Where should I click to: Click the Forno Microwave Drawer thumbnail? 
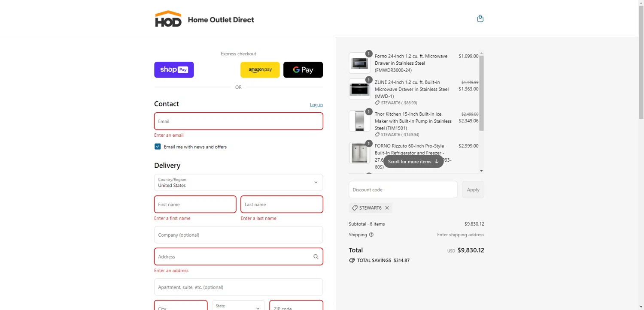[x=359, y=63]
